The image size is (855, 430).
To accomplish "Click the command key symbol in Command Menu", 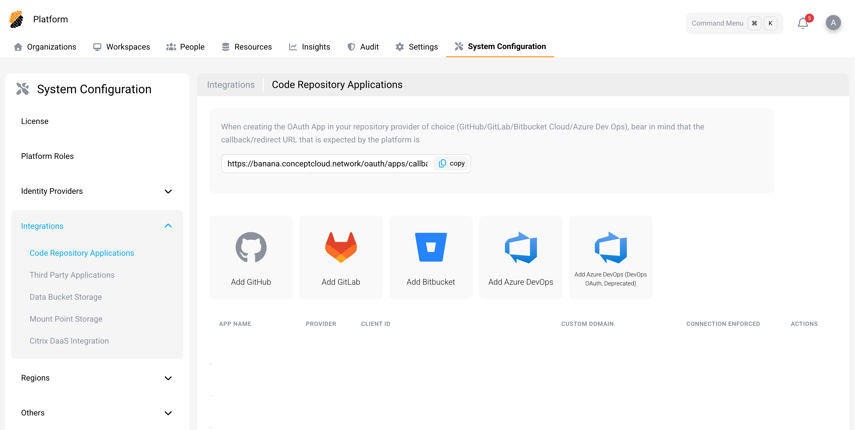I will click(x=754, y=23).
